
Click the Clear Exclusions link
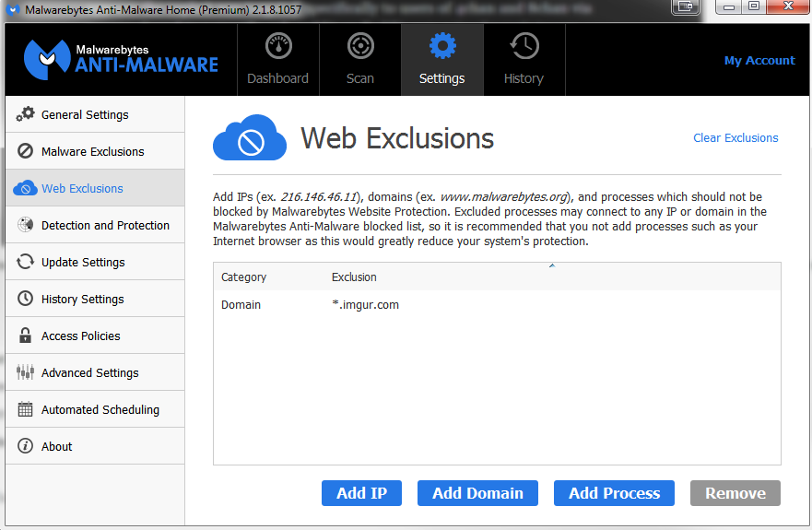736,138
